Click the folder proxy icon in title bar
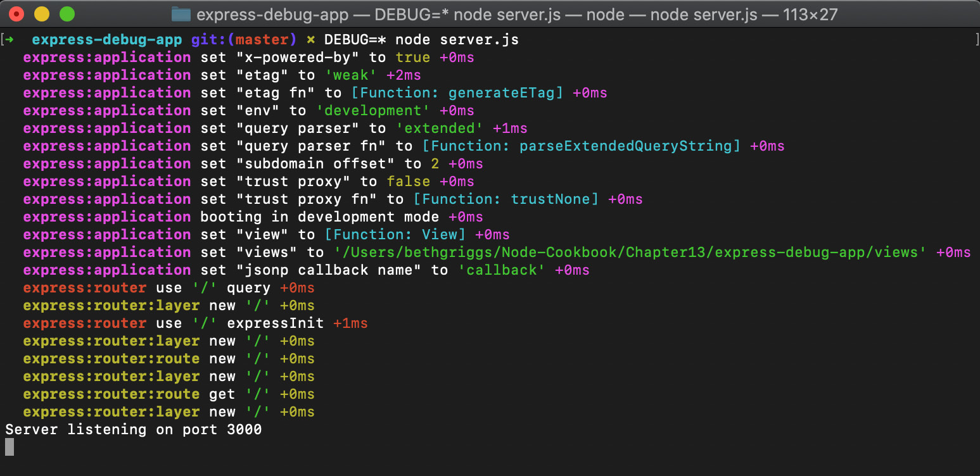Screen dimensions: 980x476 click(182, 14)
